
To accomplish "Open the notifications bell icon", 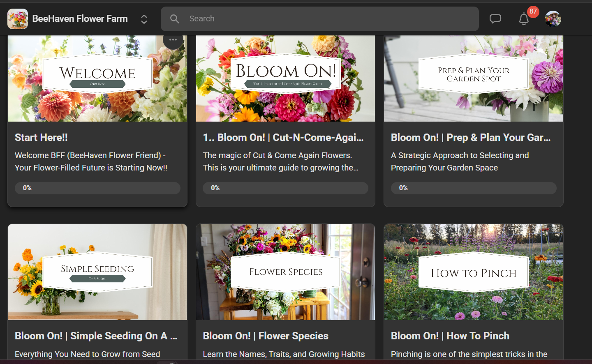I will 524,19.
